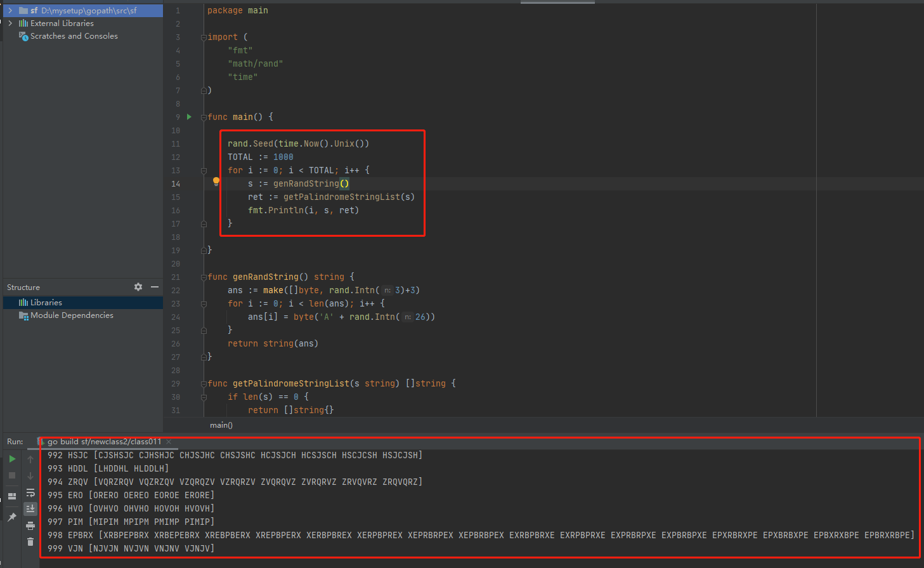Click "fmt" import string
The width and height of the screenshot is (924, 568).
click(240, 51)
